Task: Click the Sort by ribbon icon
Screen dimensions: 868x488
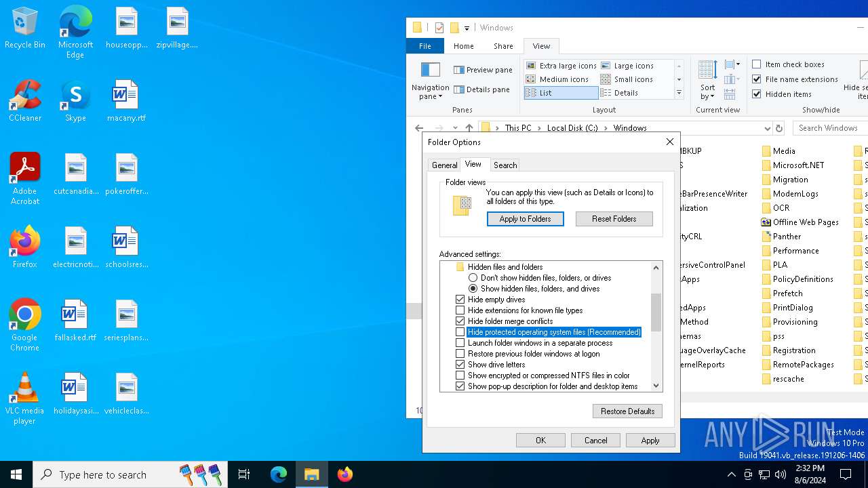Action: [x=707, y=80]
